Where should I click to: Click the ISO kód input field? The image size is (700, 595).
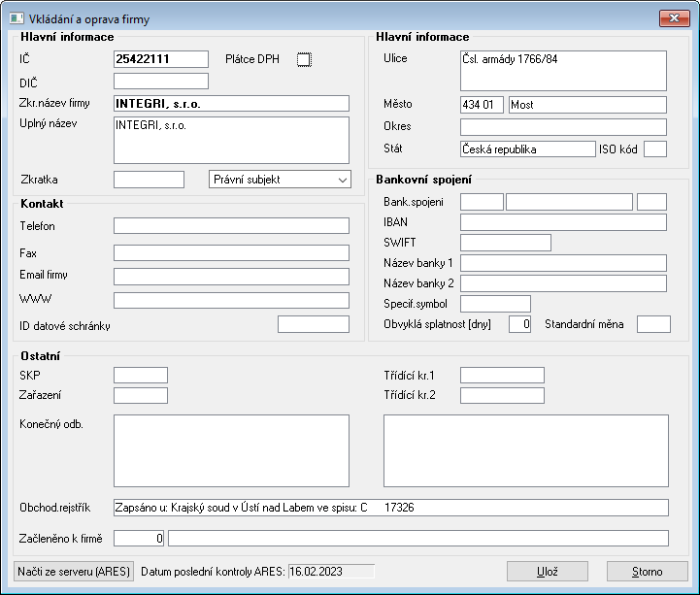[655, 149]
